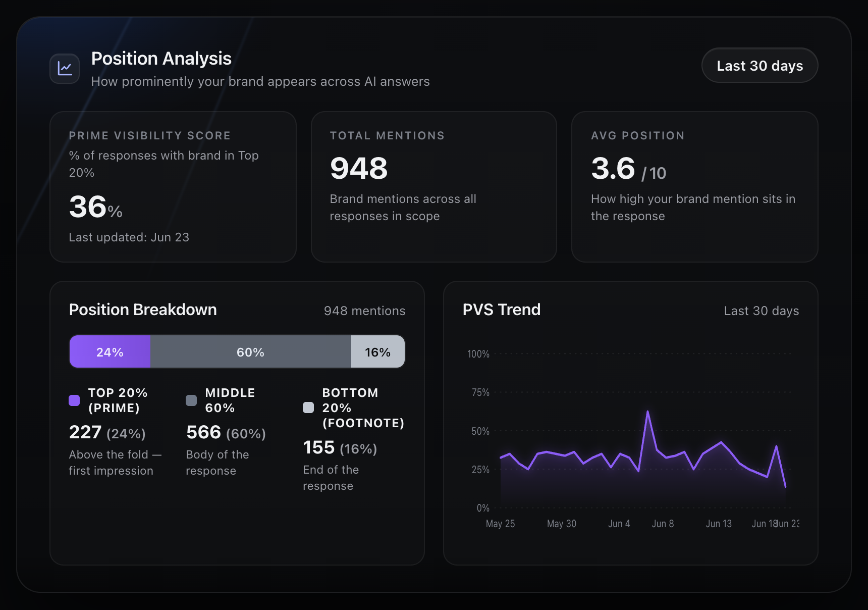The image size is (868, 610).
Task: Click the TOP 20% (PRIME) label
Action: coord(118,400)
